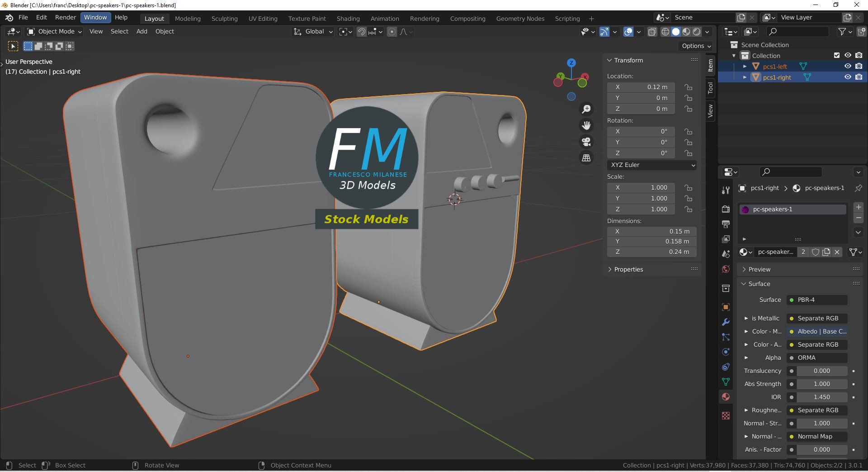
Task: Click the Abs Strength value slider
Action: coord(822,384)
